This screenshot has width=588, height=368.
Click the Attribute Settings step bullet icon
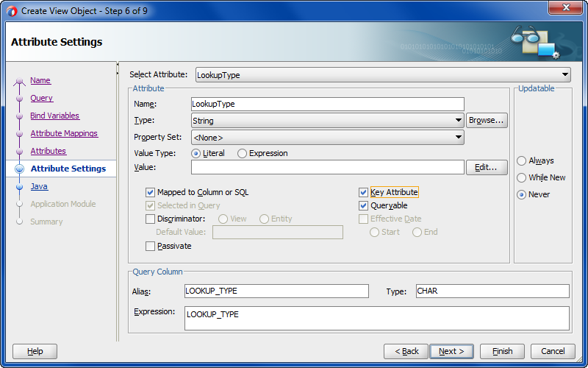(x=20, y=169)
